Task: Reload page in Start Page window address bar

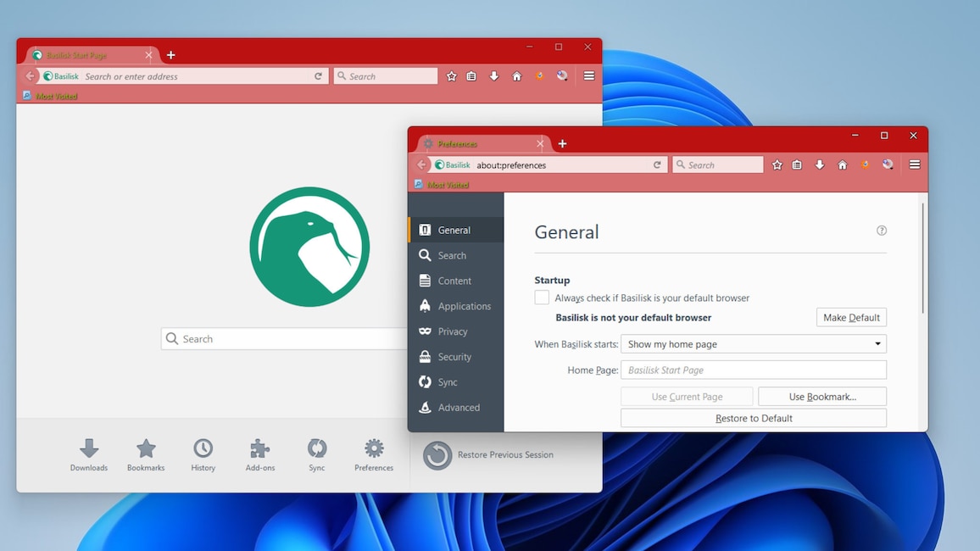Action: click(318, 76)
